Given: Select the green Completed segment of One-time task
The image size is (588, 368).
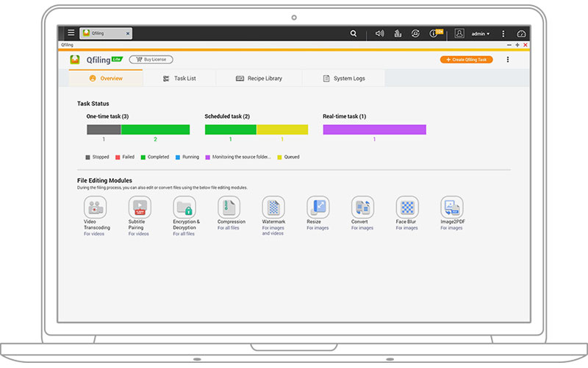Looking at the screenshot, I should (155, 130).
